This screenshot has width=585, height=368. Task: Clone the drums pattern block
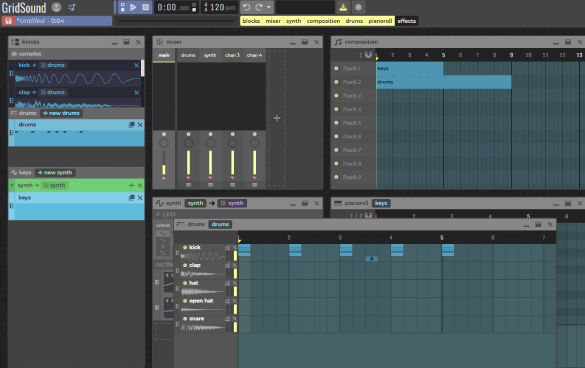pyautogui.click(x=131, y=125)
